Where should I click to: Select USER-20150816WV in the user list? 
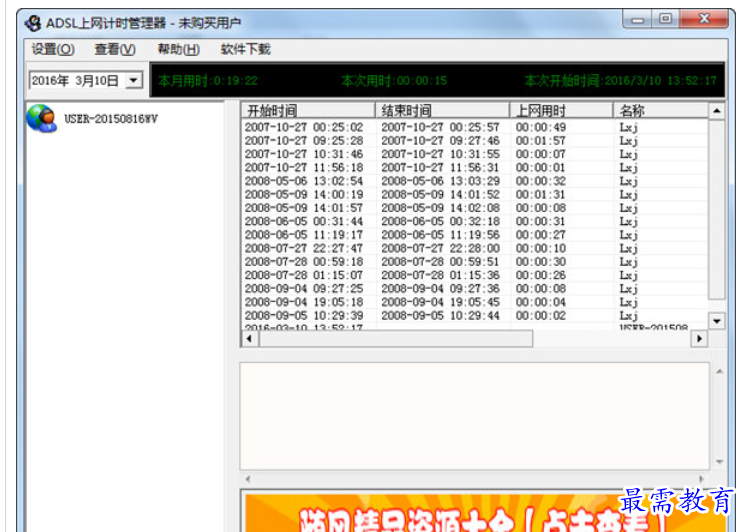[111, 119]
